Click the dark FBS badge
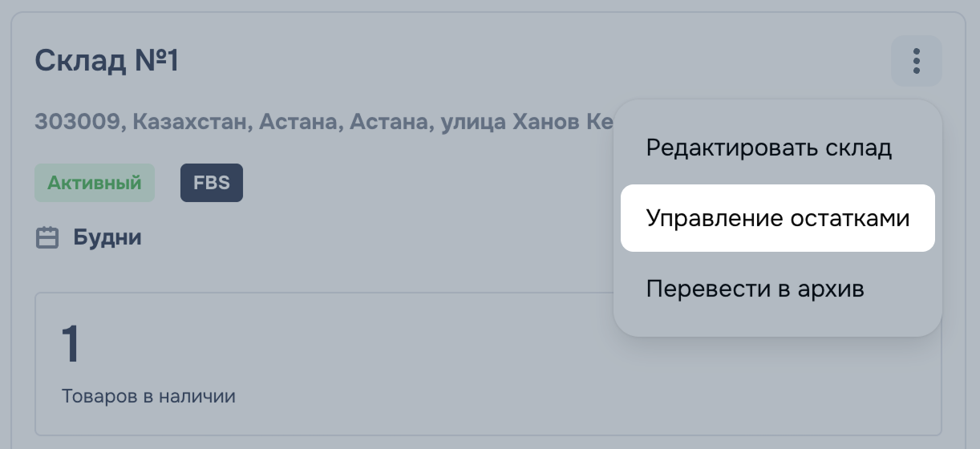Viewport: 980px width, 449px height. click(x=212, y=183)
